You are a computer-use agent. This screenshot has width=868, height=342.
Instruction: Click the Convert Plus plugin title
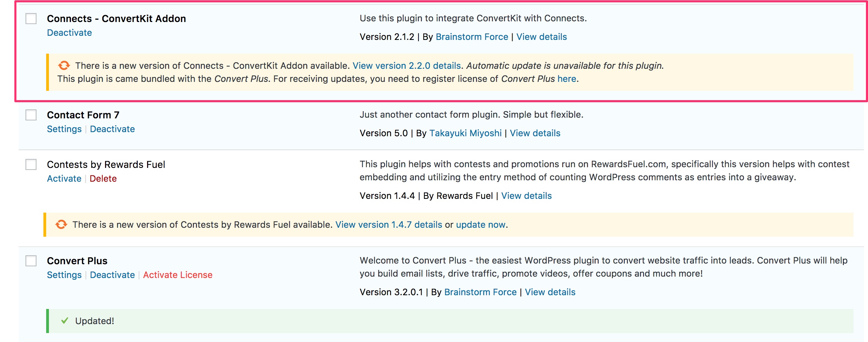77,261
